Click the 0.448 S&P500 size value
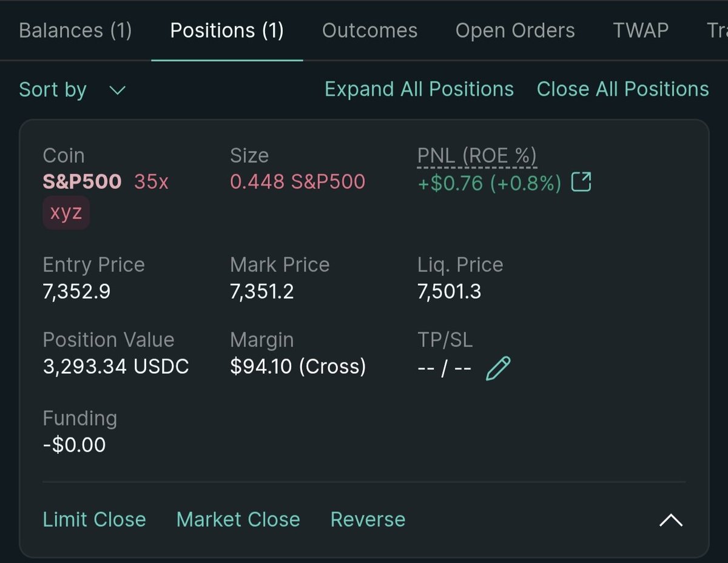Viewport: 728px width, 563px height. click(298, 181)
